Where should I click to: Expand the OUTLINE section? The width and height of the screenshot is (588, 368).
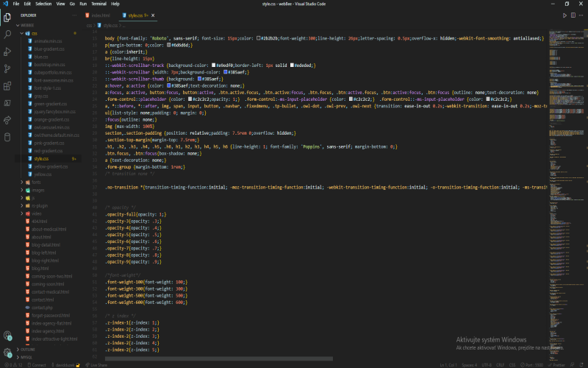(x=27, y=350)
